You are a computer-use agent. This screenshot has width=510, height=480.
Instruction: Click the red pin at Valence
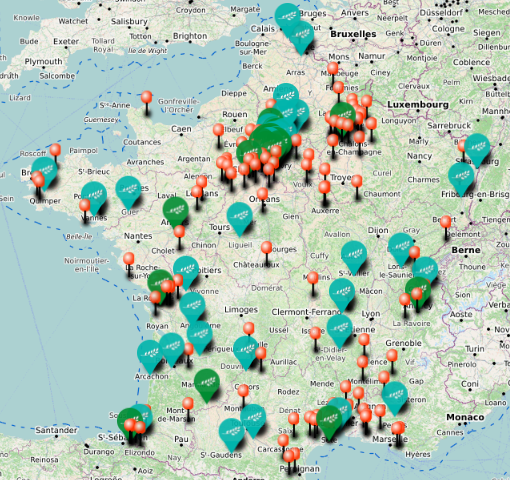click(363, 367)
